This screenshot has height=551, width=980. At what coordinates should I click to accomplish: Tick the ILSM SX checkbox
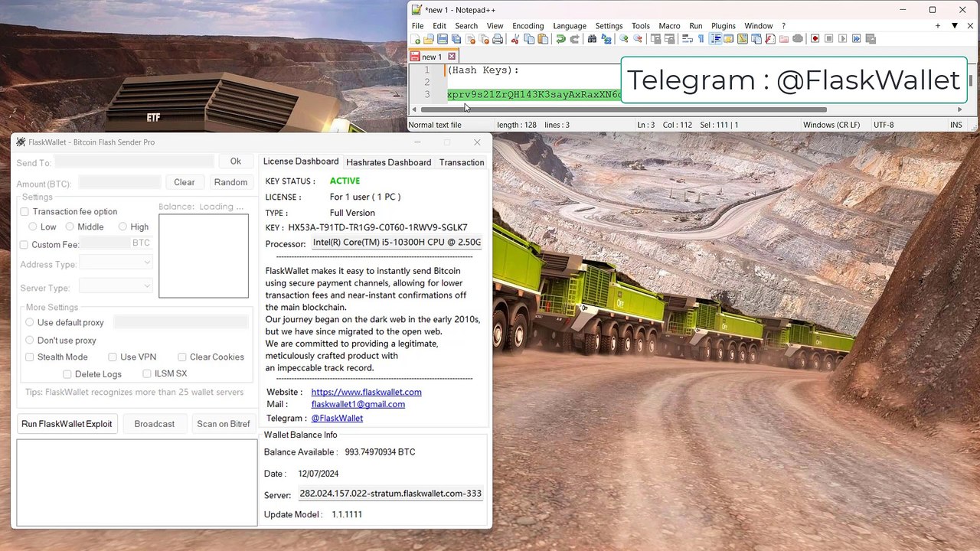click(x=147, y=373)
